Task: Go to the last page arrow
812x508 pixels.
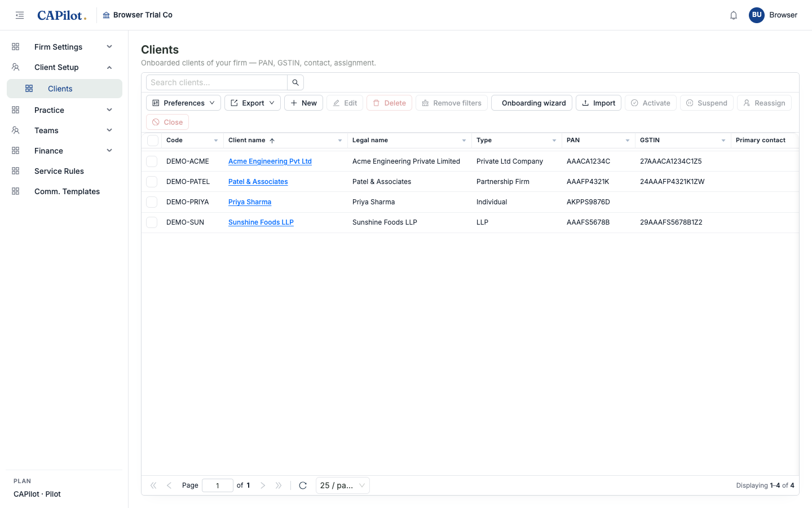Action: (x=279, y=485)
